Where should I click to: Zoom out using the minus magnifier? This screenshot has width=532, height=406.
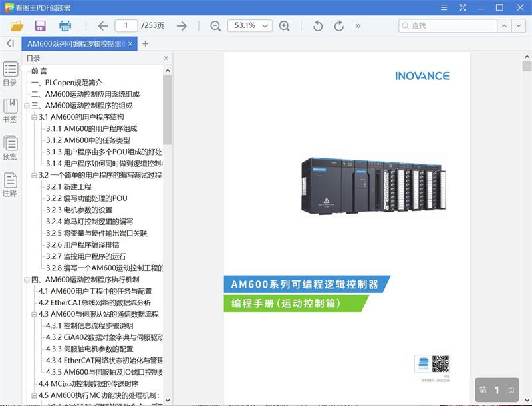[215, 26]
